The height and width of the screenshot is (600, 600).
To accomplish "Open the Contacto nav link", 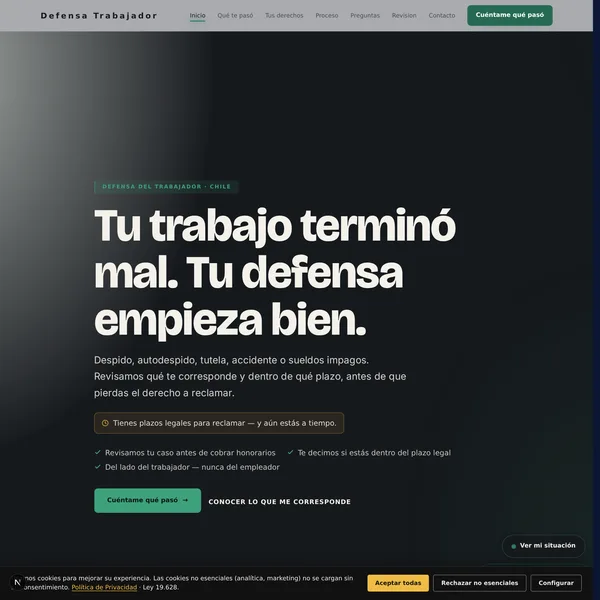I will coord(442,16).
